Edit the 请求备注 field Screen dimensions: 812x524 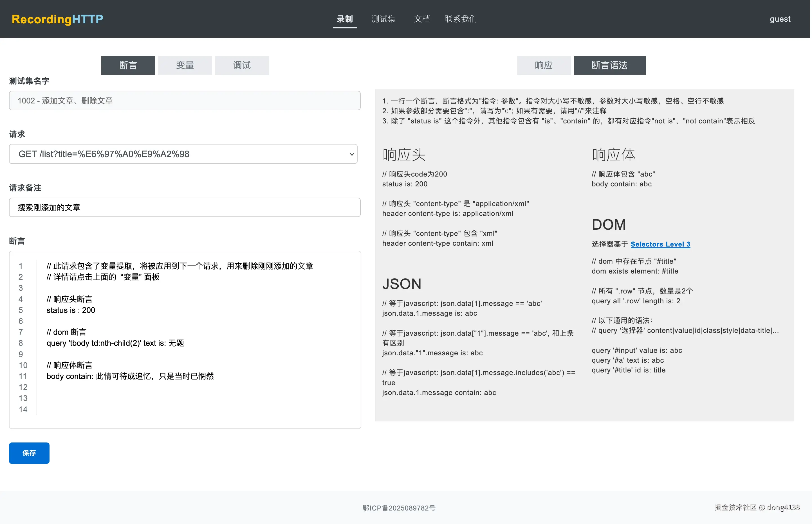tap(185, 207)
